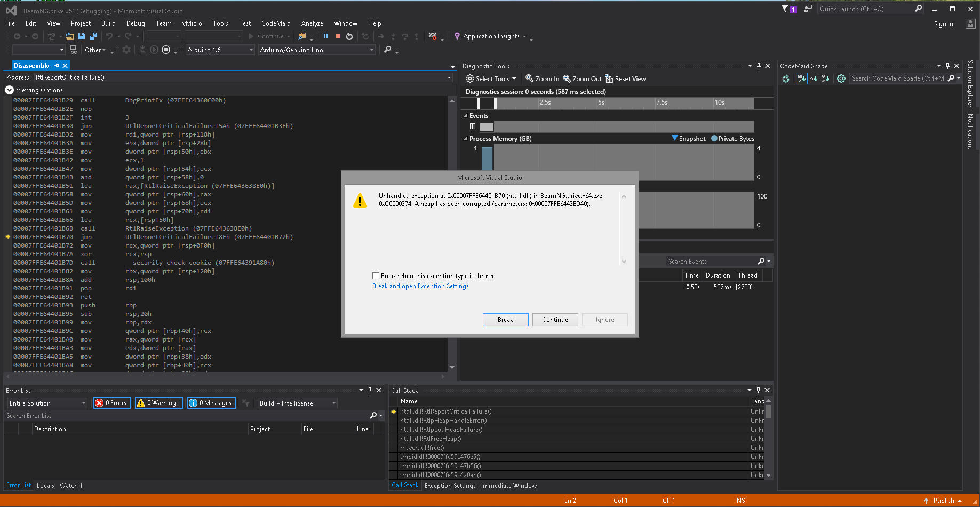The height and width of the screenshot is (507, 980).
Task: Toggle the 0 Warnings filter
Action: pos(158,403)
